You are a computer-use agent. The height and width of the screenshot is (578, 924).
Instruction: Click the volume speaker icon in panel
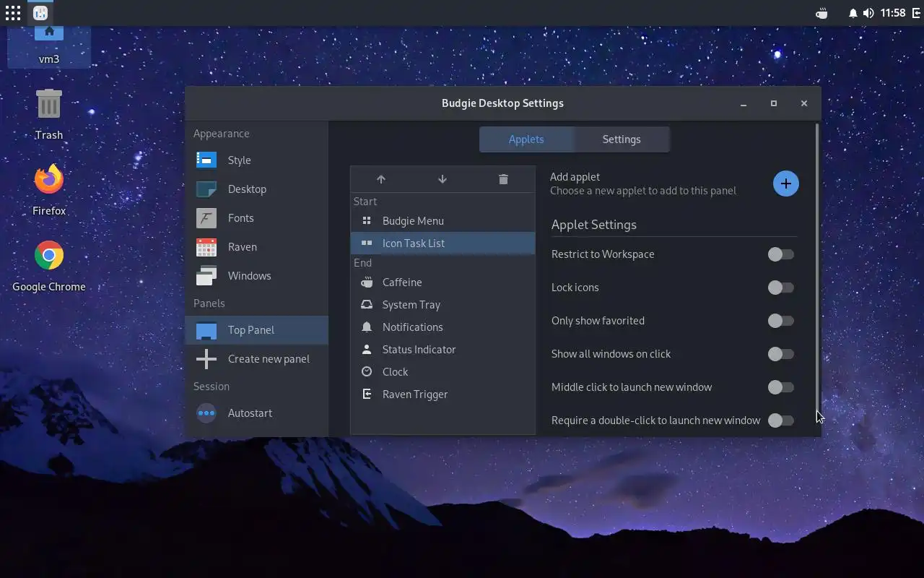click(868, 13)
